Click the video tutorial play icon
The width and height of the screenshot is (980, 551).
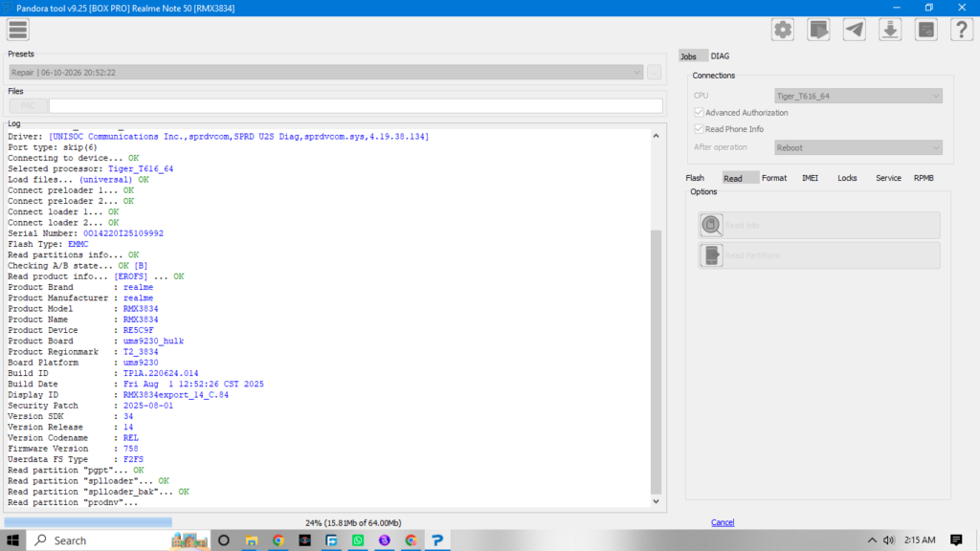(x=818, y=30)
